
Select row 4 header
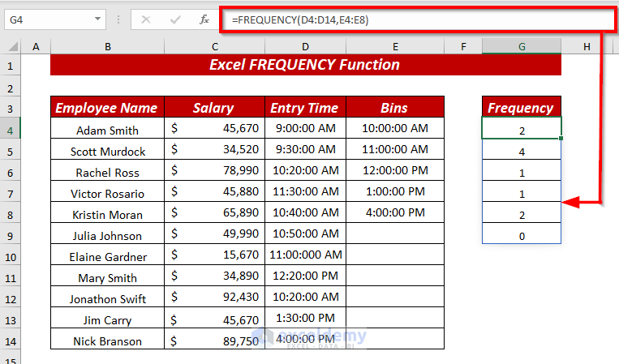coord(11,130)
